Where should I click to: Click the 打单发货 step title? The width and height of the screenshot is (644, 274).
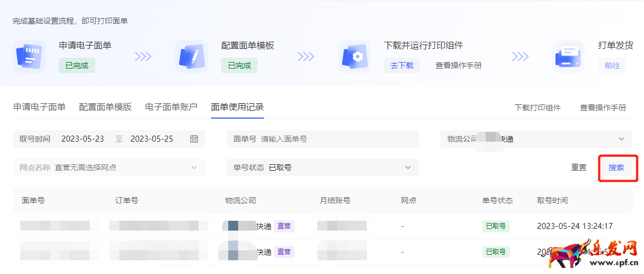coord(615,46)
